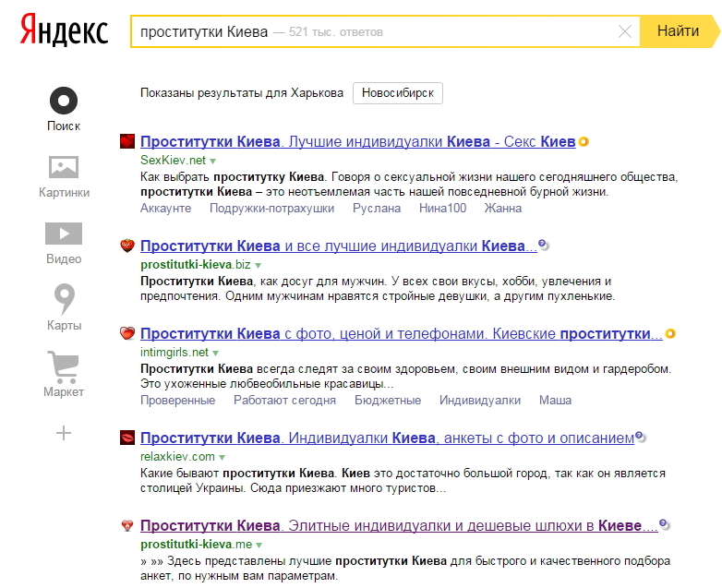Click the SexKiev.net green URL

click(x=174, y=161)
